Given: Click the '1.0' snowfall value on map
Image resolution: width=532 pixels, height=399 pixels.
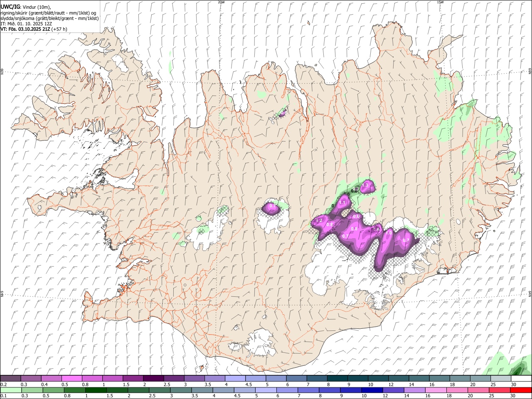Looking at the screenshot, I should click(x=389, y=233).
